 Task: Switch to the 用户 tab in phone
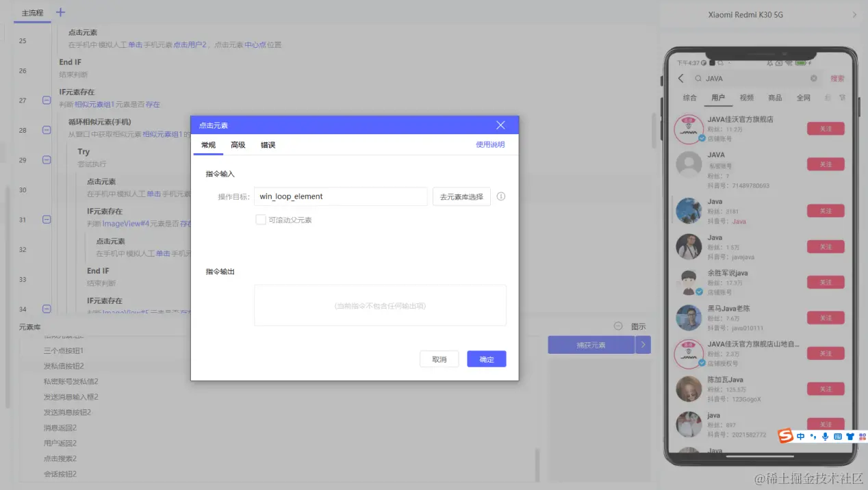(x=718, y=98)
